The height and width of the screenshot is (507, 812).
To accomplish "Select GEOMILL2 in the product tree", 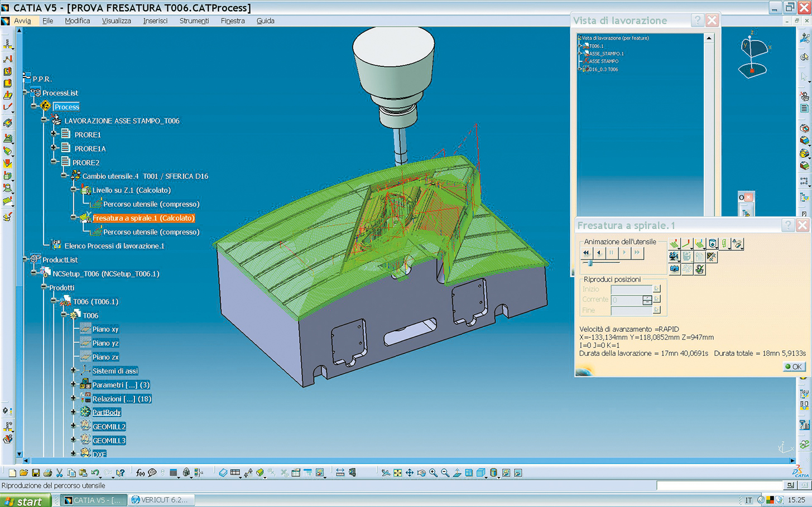I will [x=109, y=427].
